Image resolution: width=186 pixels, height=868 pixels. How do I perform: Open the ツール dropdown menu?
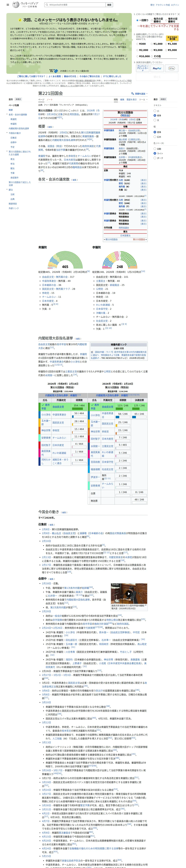(x=143, y=99)
